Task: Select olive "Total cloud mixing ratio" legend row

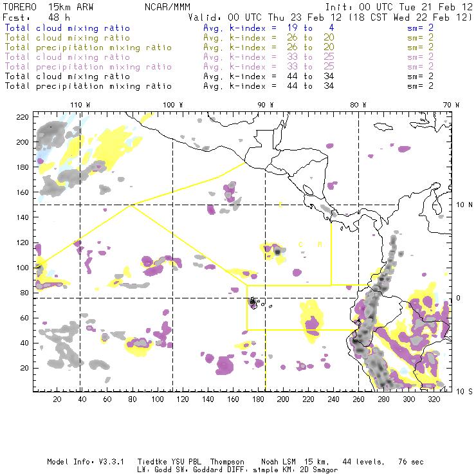Action: pos(68,38)
